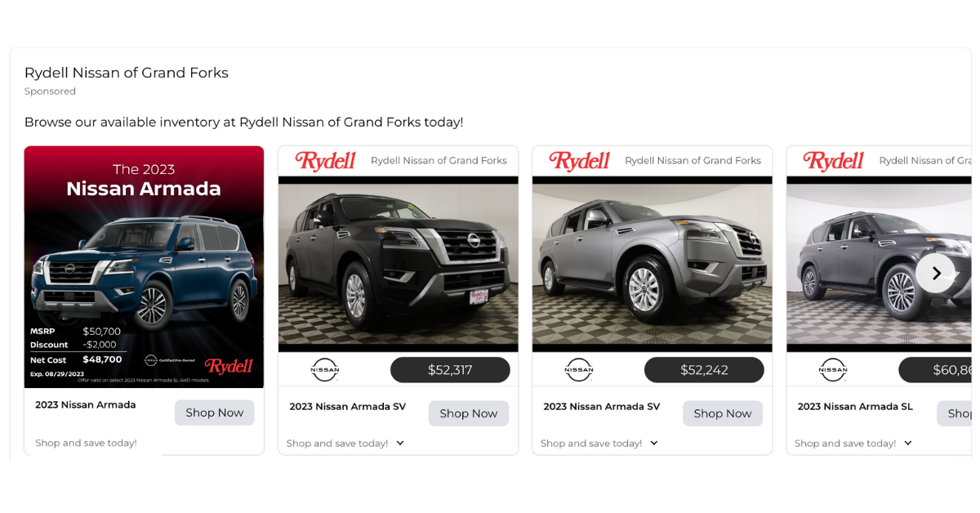Open the black Armada SV photo
Image resolution: width=980 pixels, height=513 pixels.
(399, 264)
